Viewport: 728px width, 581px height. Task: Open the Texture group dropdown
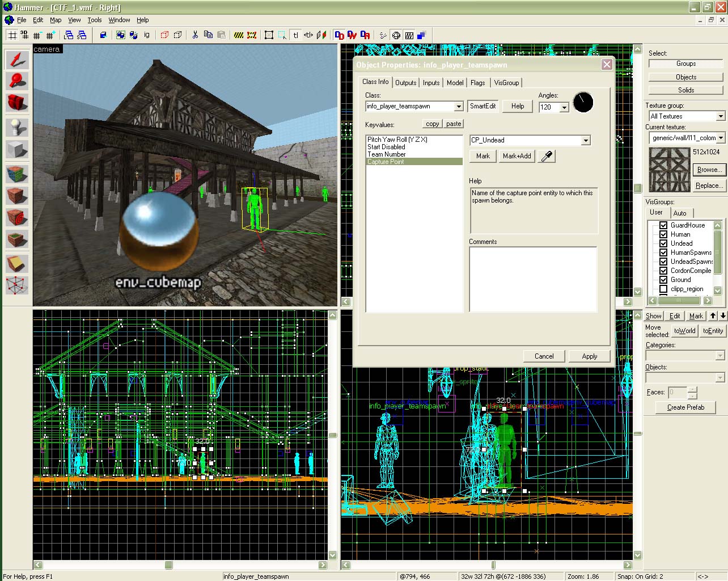click(720, 116)
